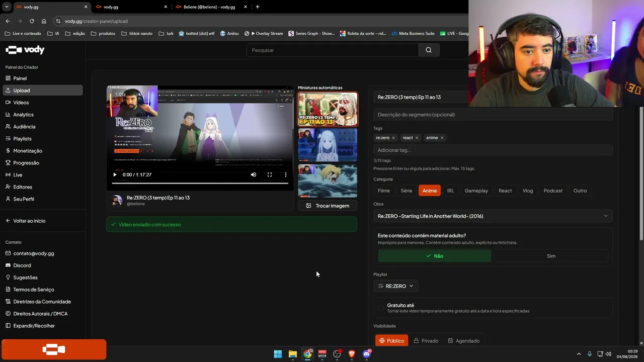Open the RE:ZERO playlist dropdown
644x362 pixels.
coord(396,286)
